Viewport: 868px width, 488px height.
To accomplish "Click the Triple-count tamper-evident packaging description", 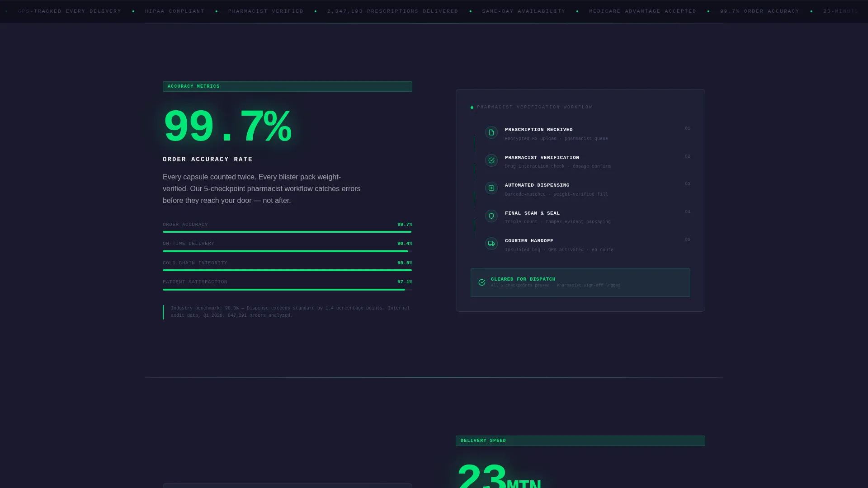I will (x=558, y=222).
